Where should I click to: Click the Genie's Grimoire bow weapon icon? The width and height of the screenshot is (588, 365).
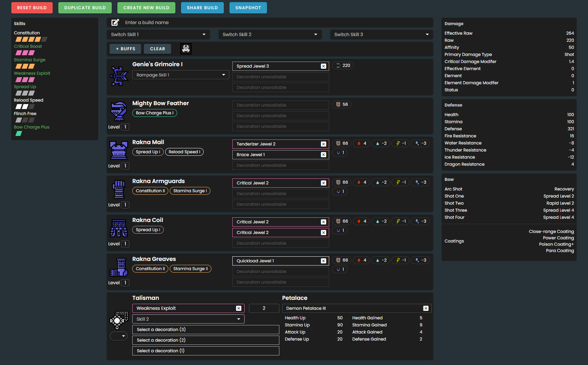[x=119, y=76]
